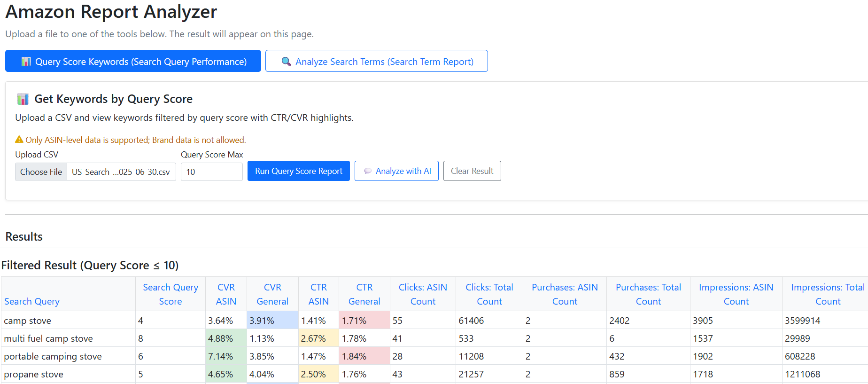Viewport: 868px width, 384px height.
Task: Click the 1211068 total impressions cell
Action: coord(825,374)
